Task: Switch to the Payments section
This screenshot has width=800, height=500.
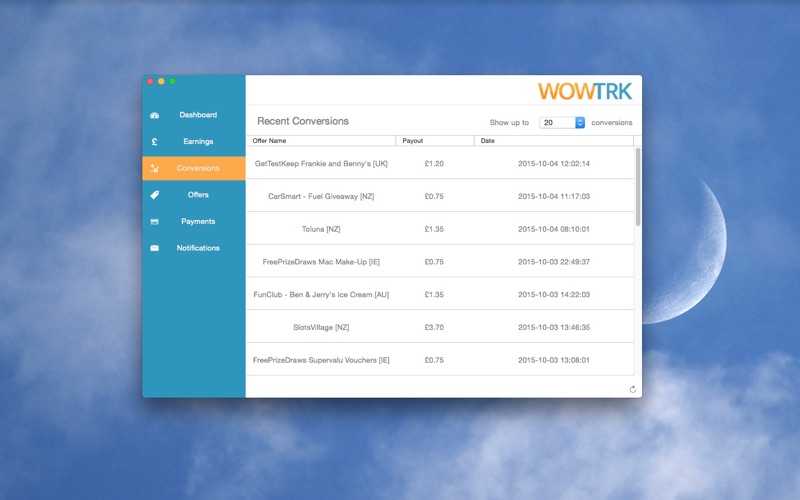Action: (197, 221)
